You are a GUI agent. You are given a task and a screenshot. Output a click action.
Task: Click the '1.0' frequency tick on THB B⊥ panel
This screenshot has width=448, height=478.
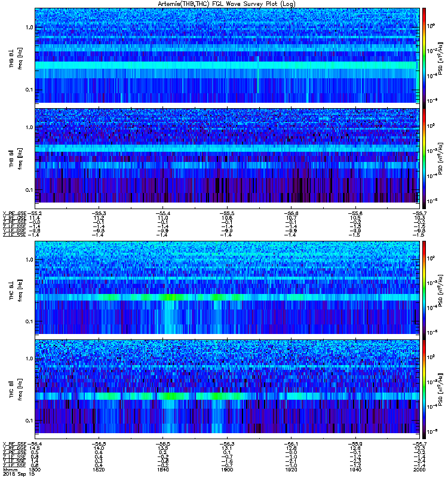29,27
